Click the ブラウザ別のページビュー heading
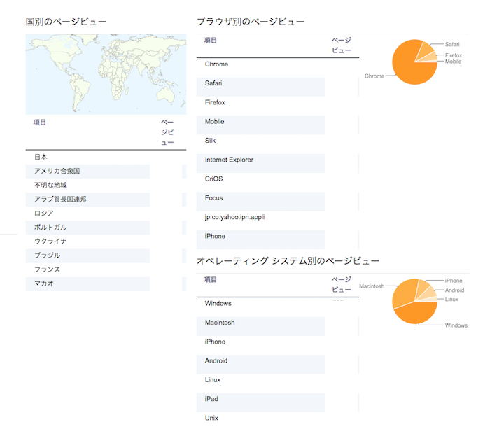The width and height of the screenshot is (504, 448). click(x=251, y=22)
